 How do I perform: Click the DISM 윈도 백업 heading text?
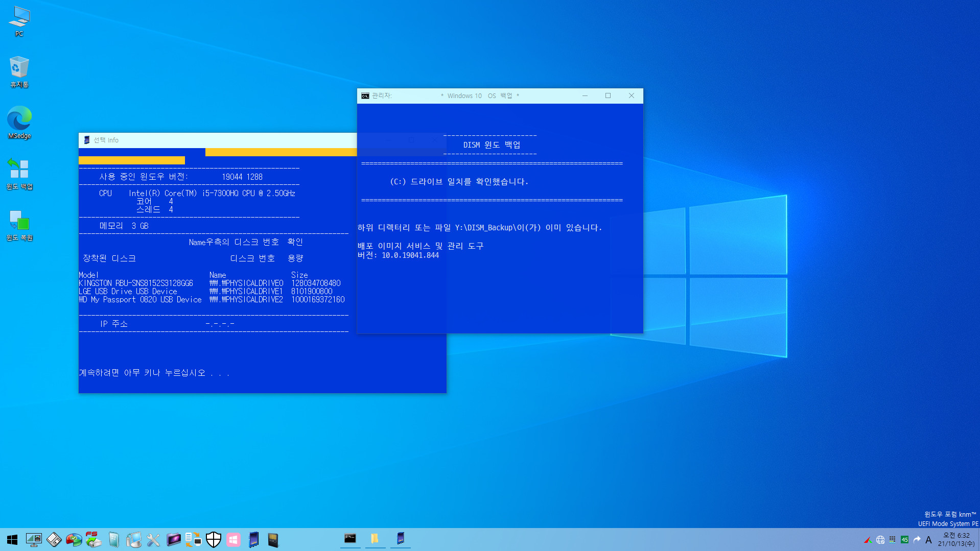(x=492, y=145)
